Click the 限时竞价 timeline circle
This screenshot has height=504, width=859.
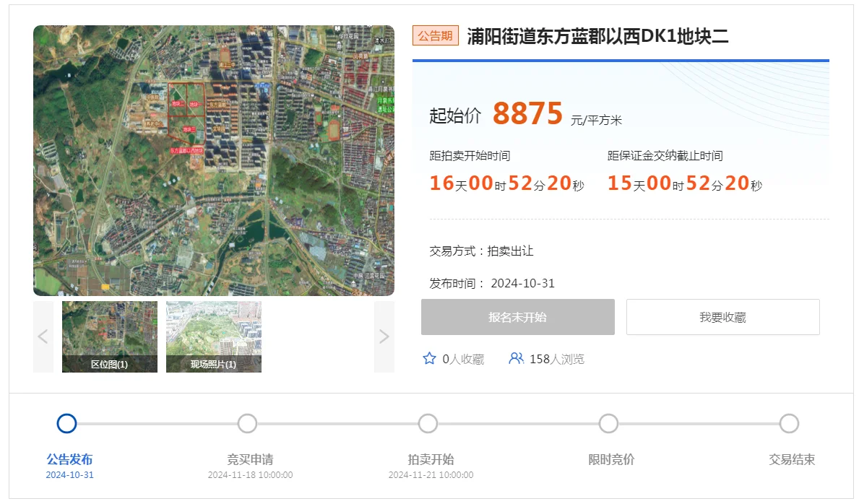[608, 423]
